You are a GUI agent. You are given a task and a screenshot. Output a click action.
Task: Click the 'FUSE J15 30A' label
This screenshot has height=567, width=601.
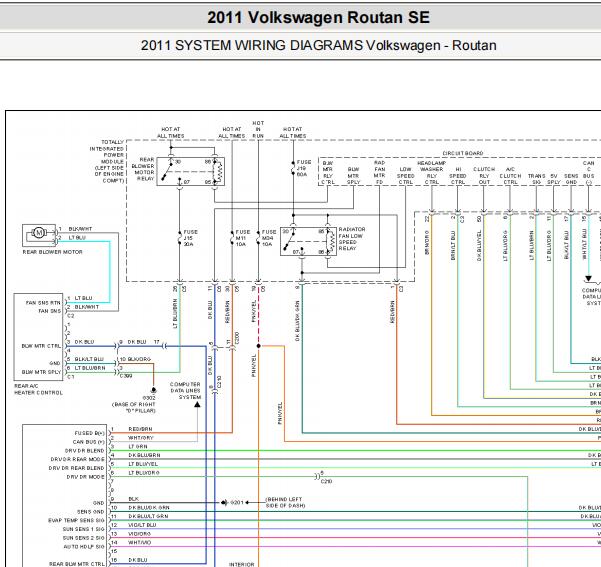pyautogui.click(x=190, y=238)
